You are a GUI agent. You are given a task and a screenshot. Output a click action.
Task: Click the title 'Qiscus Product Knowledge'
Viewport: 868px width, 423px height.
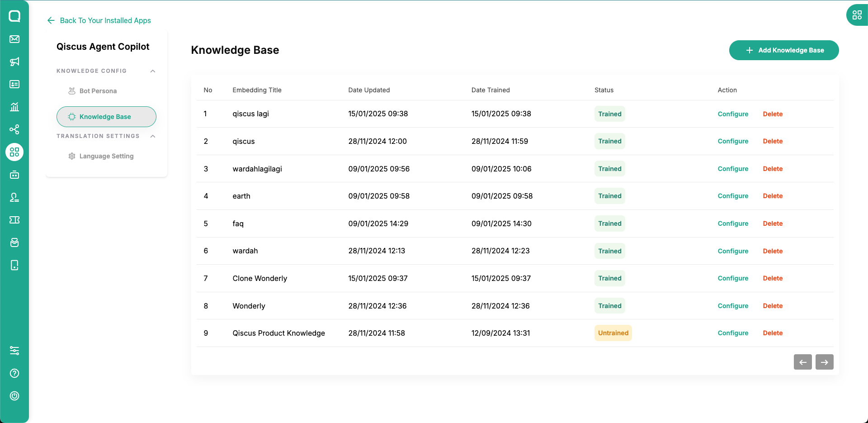[x=278, y=333]
